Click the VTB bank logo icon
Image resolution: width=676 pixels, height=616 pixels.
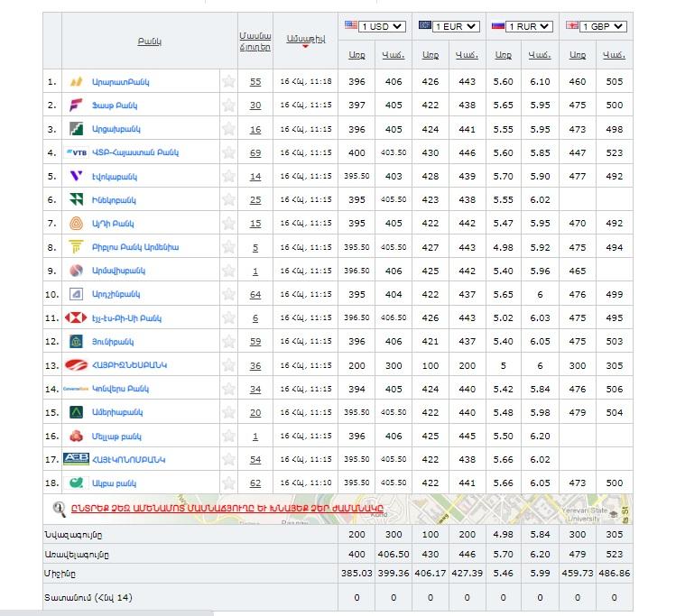(77, 152)
